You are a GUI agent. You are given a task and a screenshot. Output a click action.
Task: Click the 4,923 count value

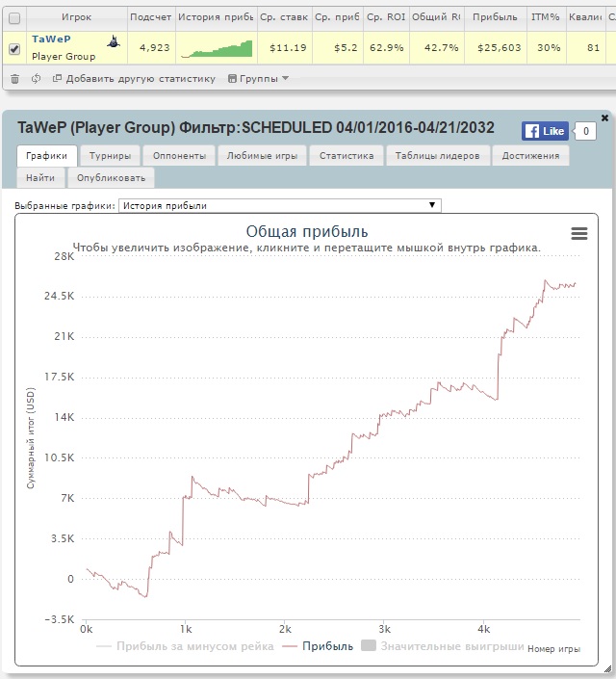155,47
